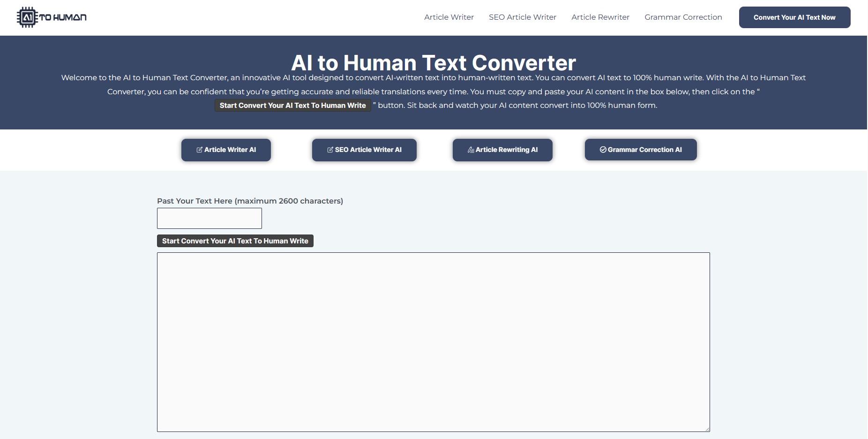Select Grammar Correction in the top navigation

click(x=683, y=17)
